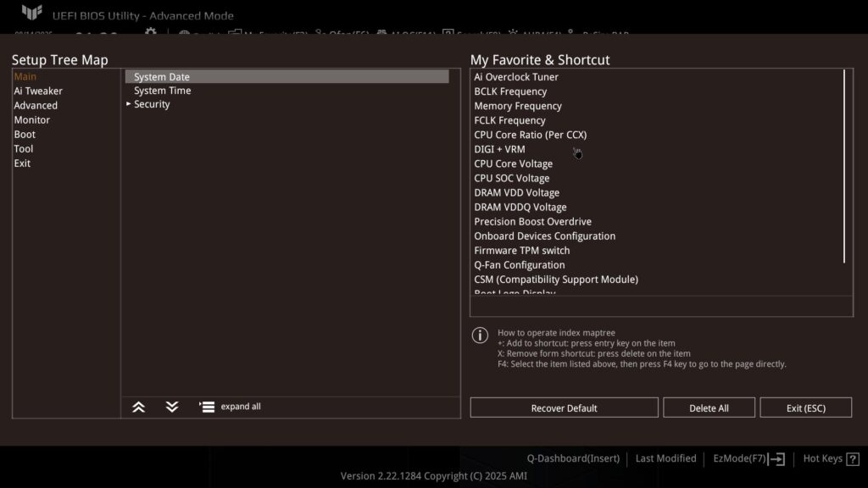Select CPU SOC Voltage shortcut
Image resolution: width=868 pixels, height=488 pixels.
coord(511,178)
